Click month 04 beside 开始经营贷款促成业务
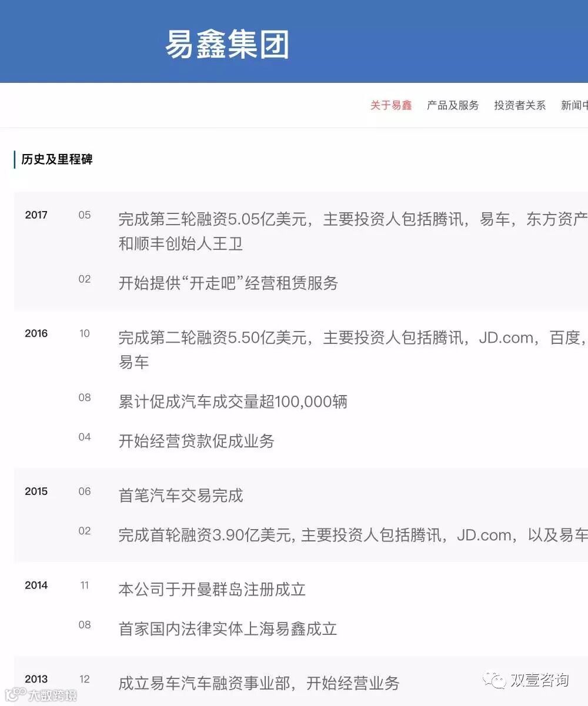Screen dimensions: 588x706 85,437
